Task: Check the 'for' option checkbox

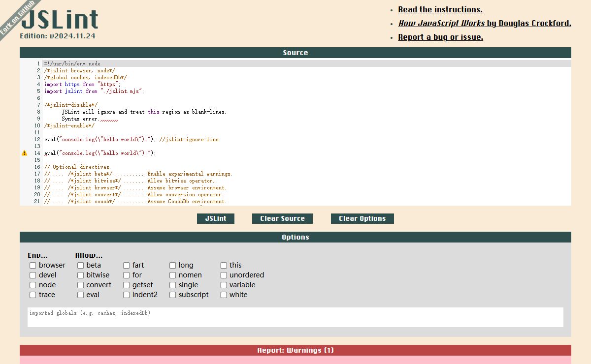Action: point(127,275)
